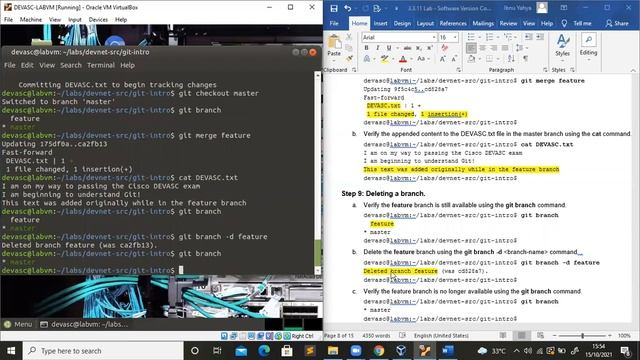Undo the last action in Word

tap(347, 8)
